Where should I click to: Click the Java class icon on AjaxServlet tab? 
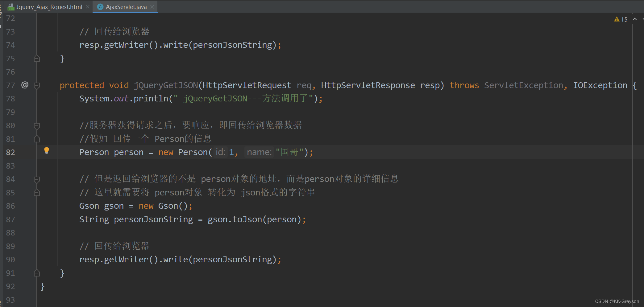100,7
